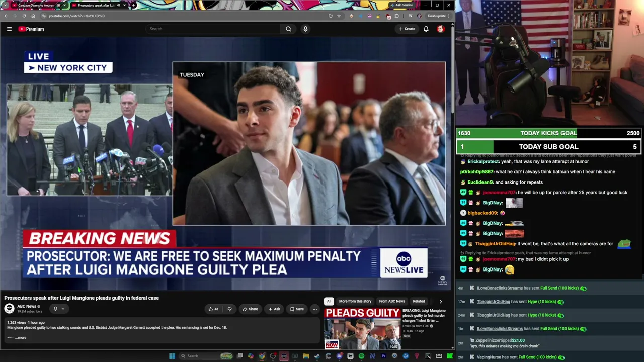644x362 pixels.
Task: Click the browser home icon
Action: [33, 16]
